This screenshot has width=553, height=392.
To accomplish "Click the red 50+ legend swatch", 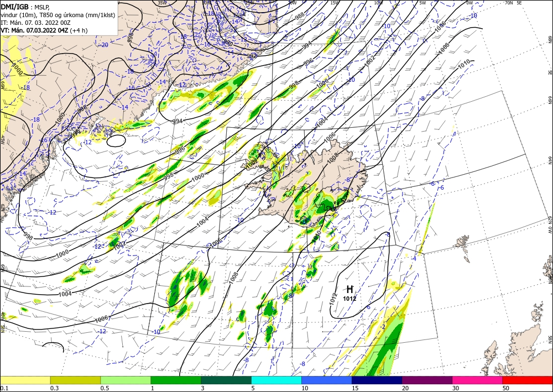I will (528, 380).
